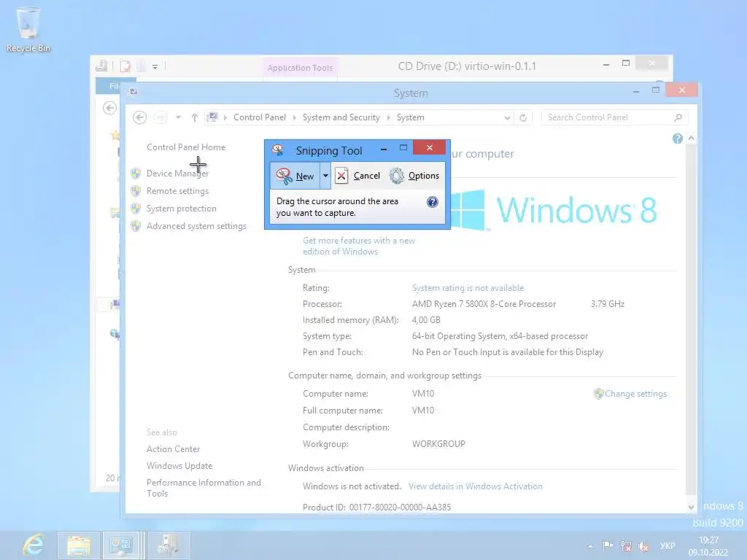Click System window title bar icon
The image size is (747, 560).
(133, 91)
